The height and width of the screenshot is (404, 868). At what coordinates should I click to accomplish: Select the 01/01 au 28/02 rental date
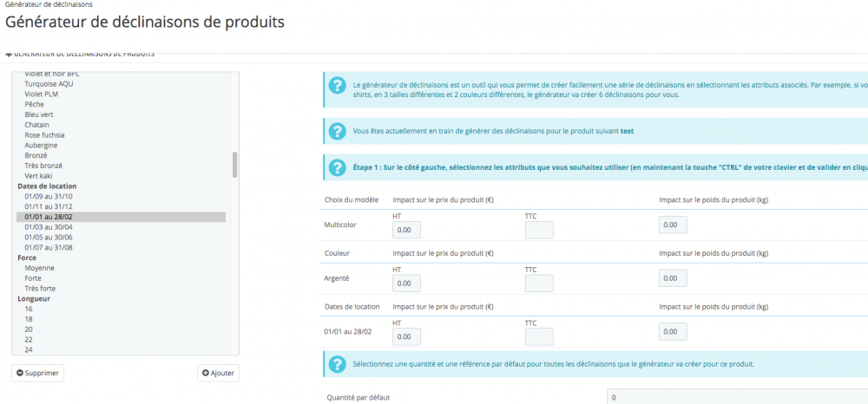49,217
